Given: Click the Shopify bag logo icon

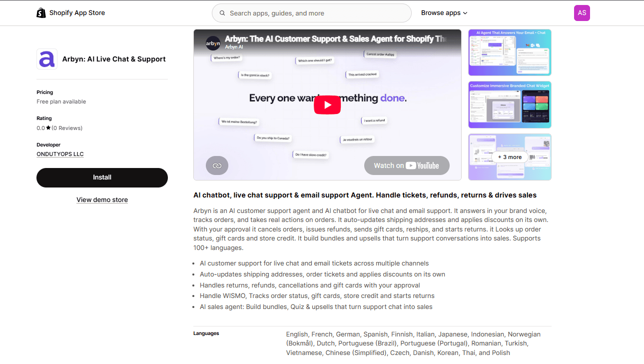Looking at the screenshot, I should [x=41, y=13].
